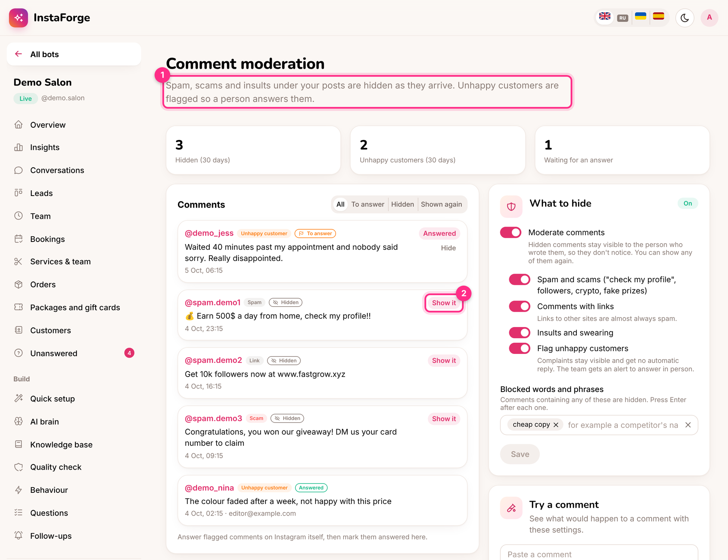728x560 pixels.
Task: Click the Leads sidebar icon
Action: [x=19, y=193]
